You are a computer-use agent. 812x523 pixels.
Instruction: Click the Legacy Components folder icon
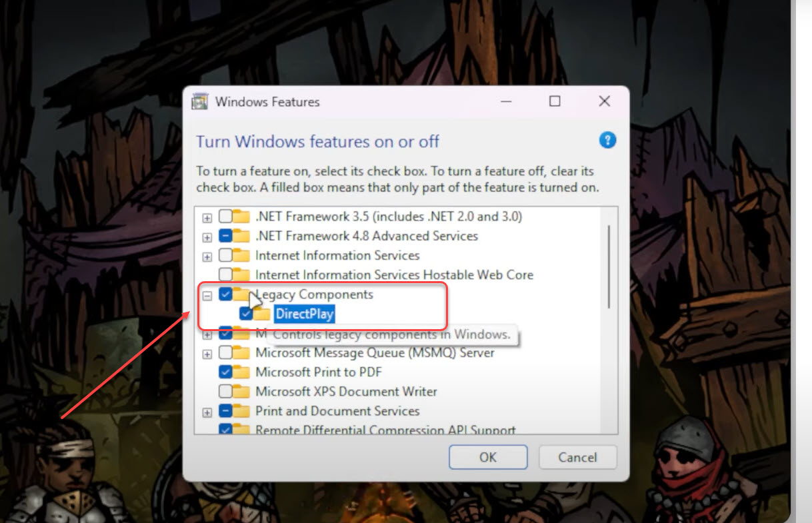240,294
